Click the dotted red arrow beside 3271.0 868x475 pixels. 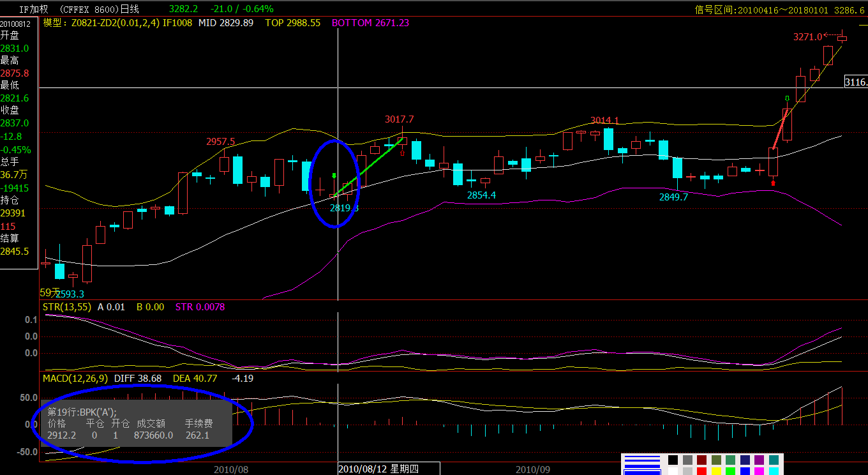pos(833,35)
